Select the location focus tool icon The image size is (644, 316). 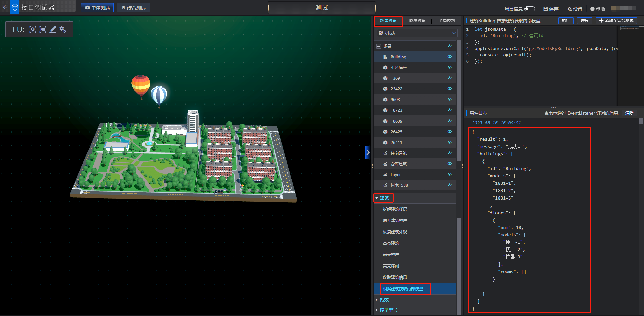click(33, 30)
